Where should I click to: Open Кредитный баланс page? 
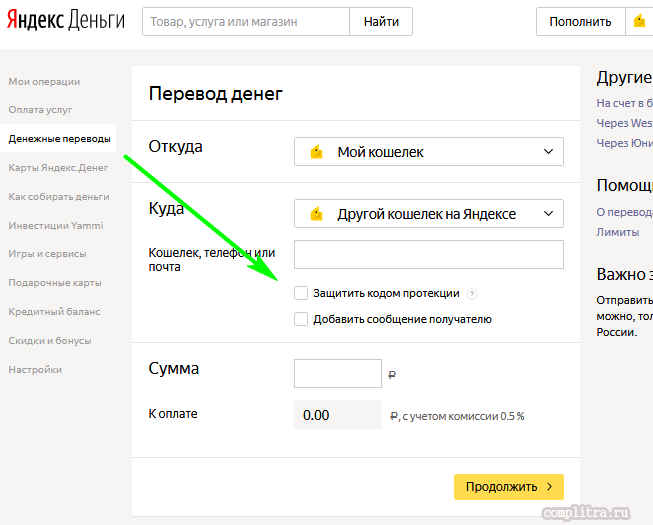(54, 311)
